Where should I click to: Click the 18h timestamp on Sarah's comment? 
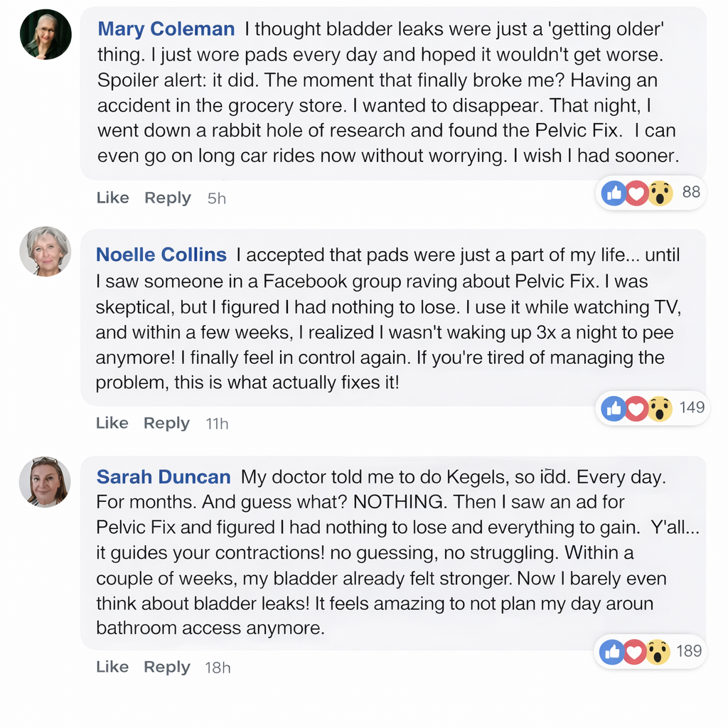pos(218,668)
